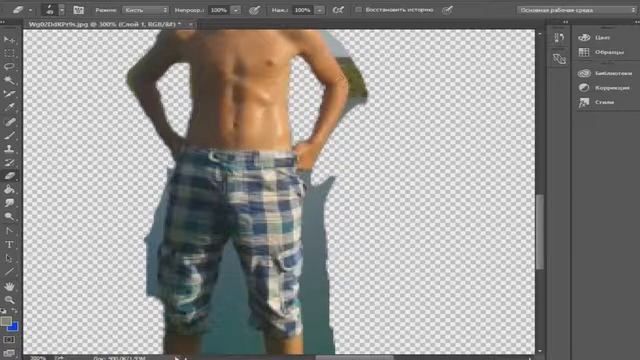
Task: Open the History panel icon
Action: [x=559, y=38]
